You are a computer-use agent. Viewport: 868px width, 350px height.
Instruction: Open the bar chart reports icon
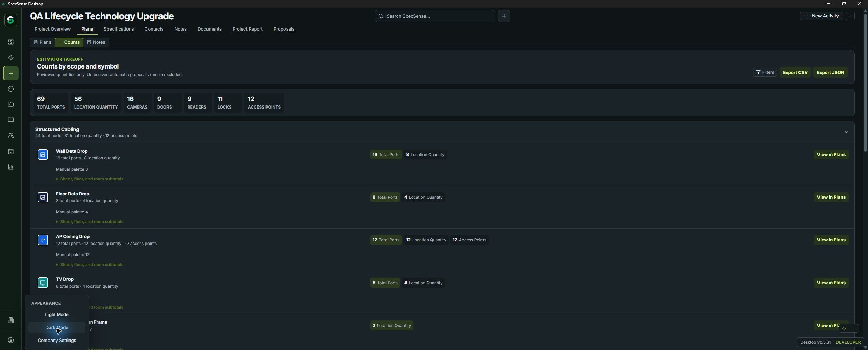[x=11, y=167]
